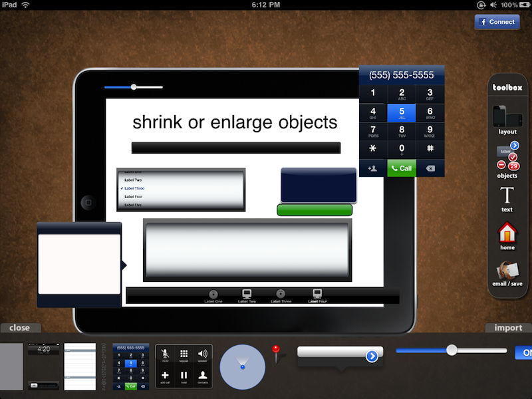
Task: Tap the Label Four tab bar item
Action: [x=317, y=296]
